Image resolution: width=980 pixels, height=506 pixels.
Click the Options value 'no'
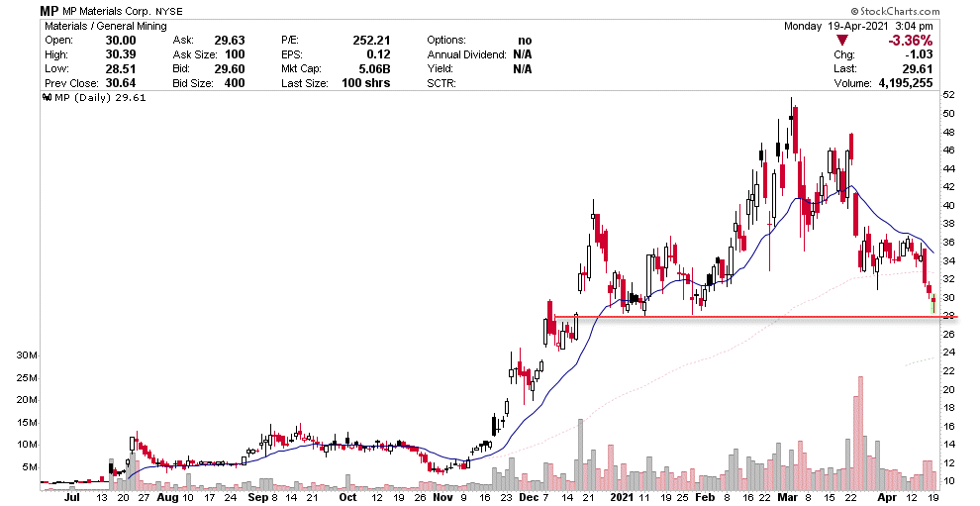[x=525, y=40]
